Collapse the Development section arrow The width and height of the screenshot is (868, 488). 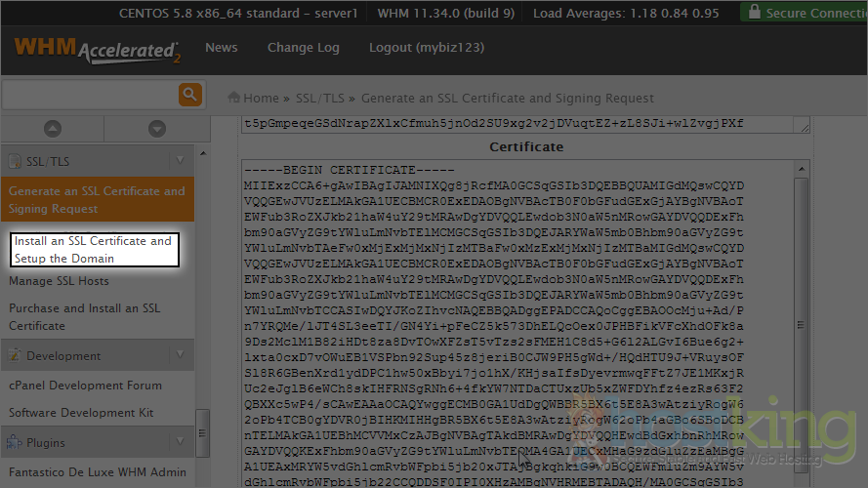pyautogui.click(x=180, y=356)
